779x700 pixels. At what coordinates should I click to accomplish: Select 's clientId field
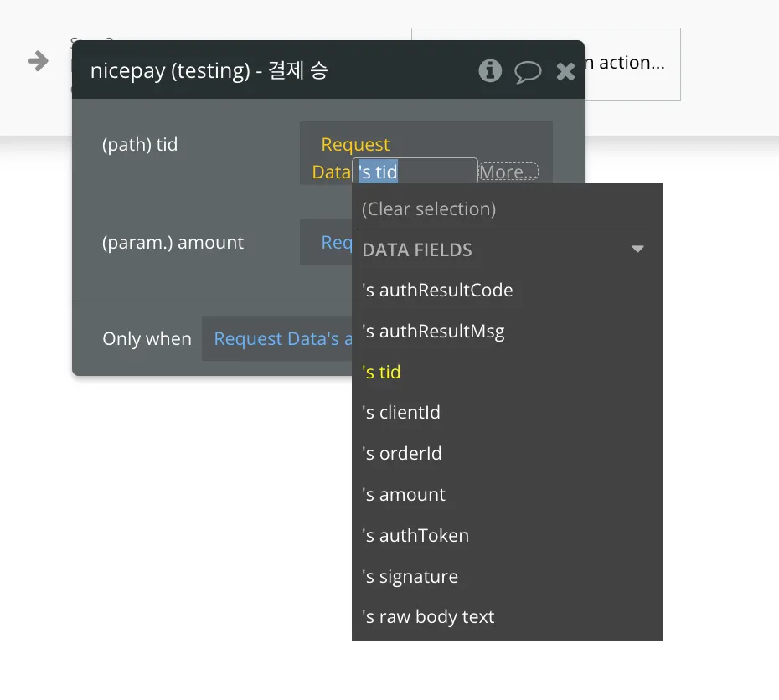click(x=401, y=413)
